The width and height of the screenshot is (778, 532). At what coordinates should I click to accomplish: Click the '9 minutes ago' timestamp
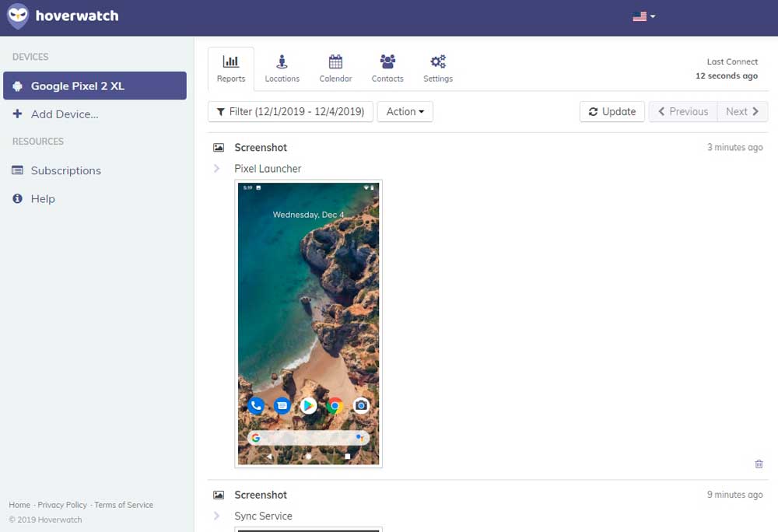(735, 495)
